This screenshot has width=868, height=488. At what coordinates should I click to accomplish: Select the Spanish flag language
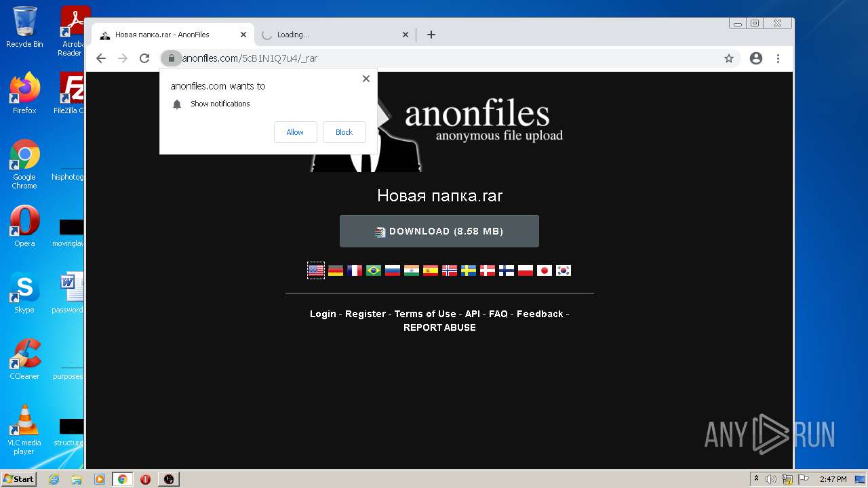[x=431, y=270]
